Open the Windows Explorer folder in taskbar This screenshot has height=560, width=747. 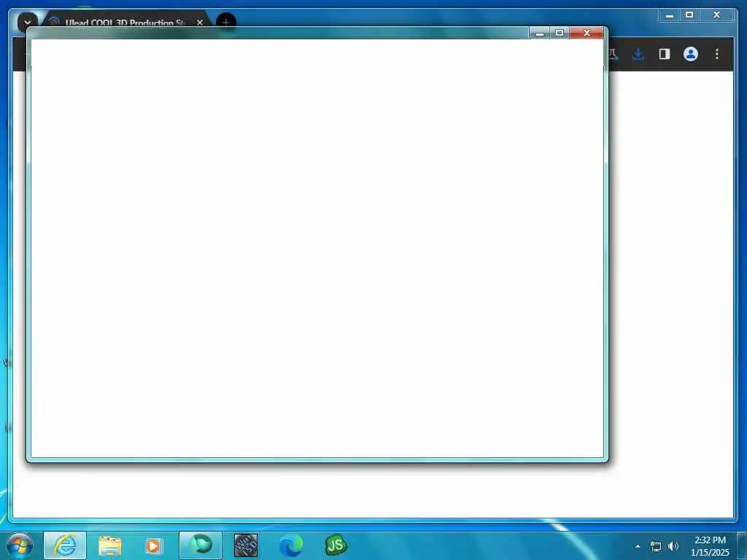coord(110,545)
